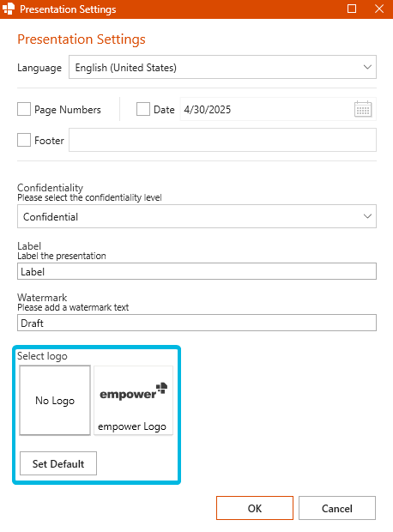393x532 pixels.
Task: Click the Set Default button
Action: [x=58, y=463]
